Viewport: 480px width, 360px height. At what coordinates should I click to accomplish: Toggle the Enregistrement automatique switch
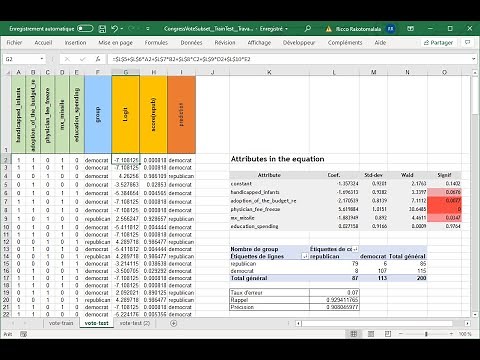pos(85,29)
